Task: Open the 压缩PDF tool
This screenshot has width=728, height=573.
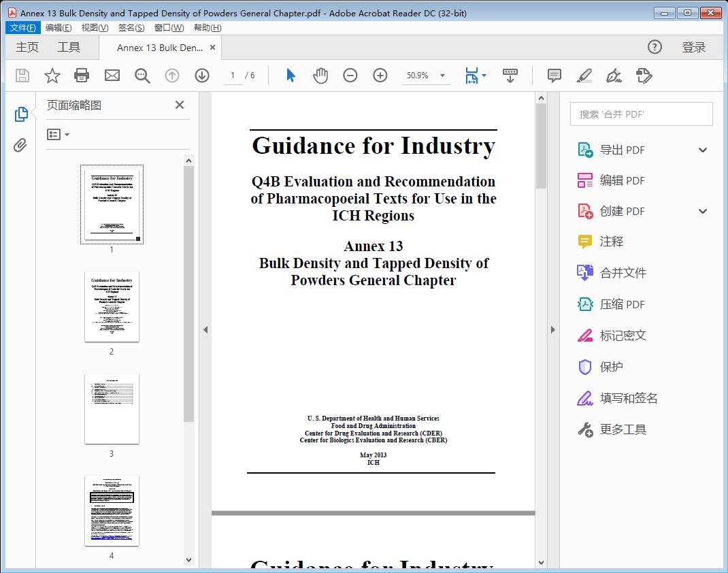Action: click(623, 304)
